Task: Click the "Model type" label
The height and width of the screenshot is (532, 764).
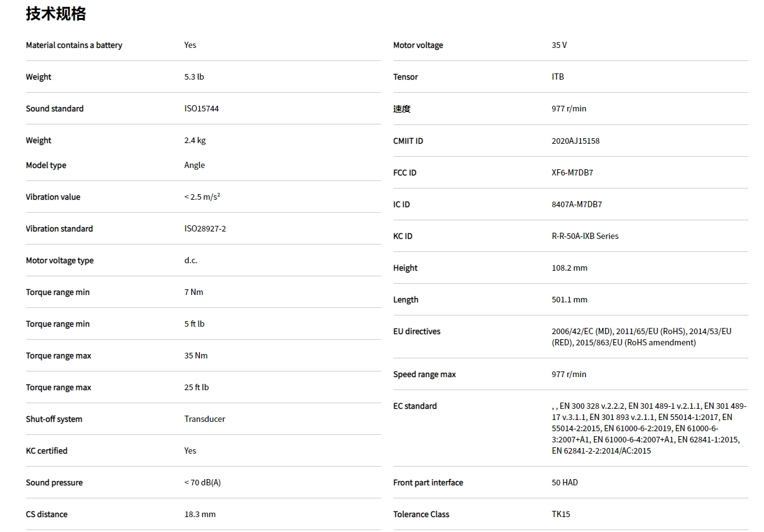Action: [46, 166]
